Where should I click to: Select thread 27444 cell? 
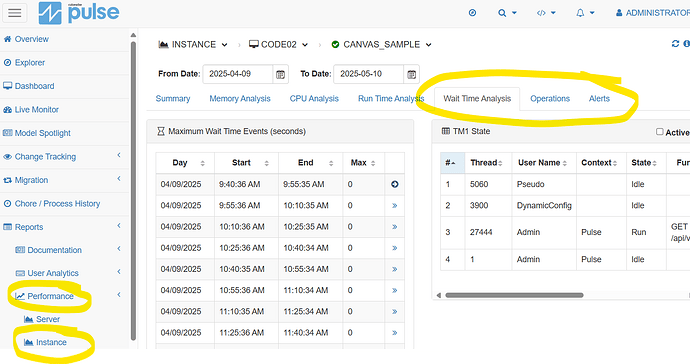(x=488, y=232)
